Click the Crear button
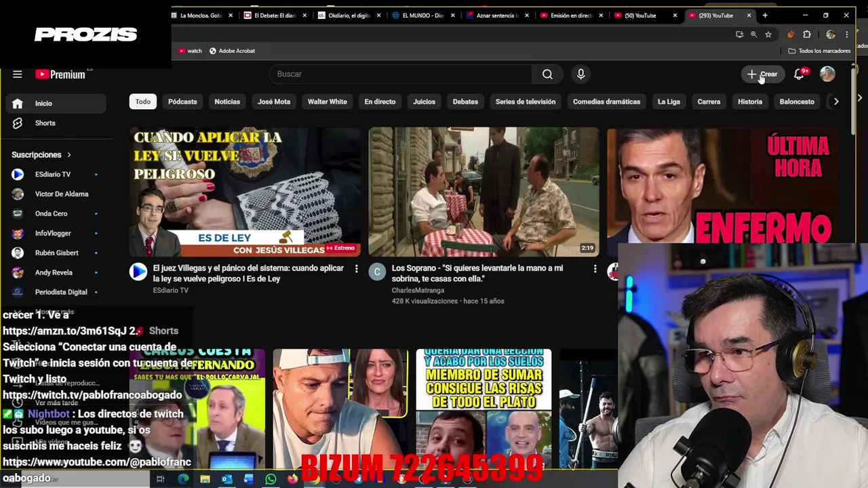 pos(762,74)
